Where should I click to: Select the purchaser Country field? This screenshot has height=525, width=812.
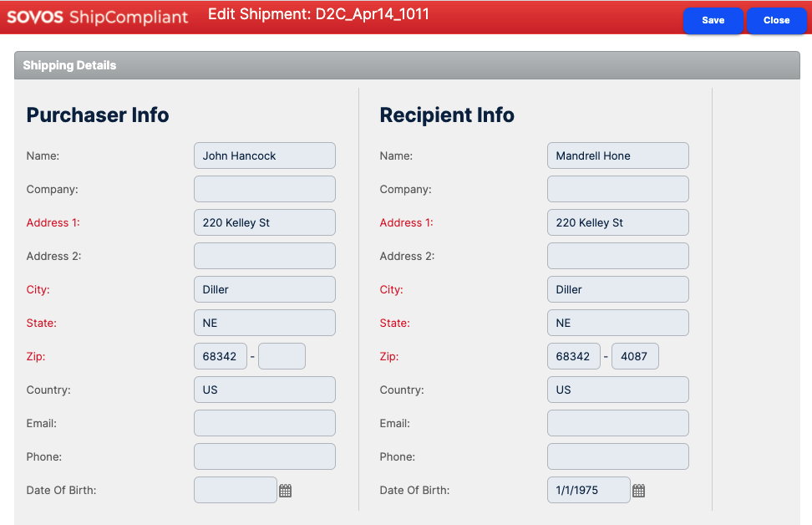(x=264, y=390)
